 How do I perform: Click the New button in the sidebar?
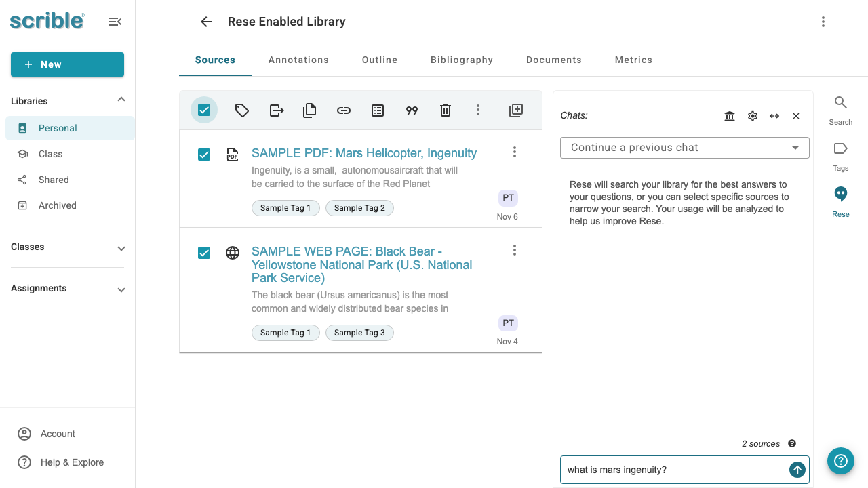coord(67,64)
